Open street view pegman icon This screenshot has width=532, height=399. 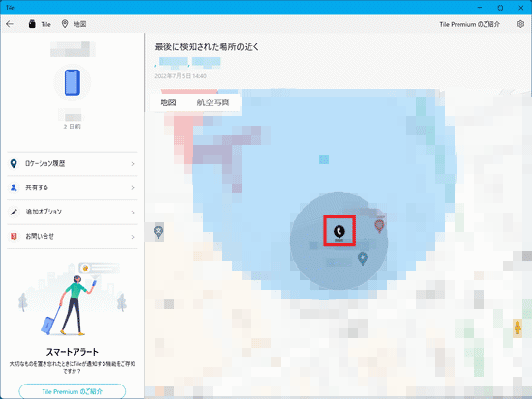[517, 328]
